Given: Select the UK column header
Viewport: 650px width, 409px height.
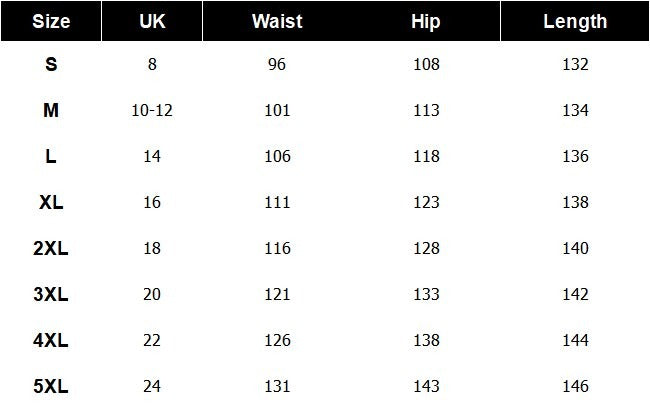Looking at the screenshot, I should [x=152, y=21].
